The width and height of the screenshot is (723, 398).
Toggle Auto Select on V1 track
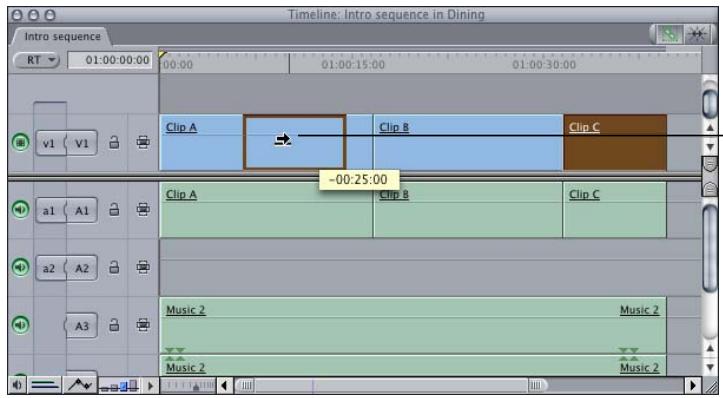pos(143,143)
